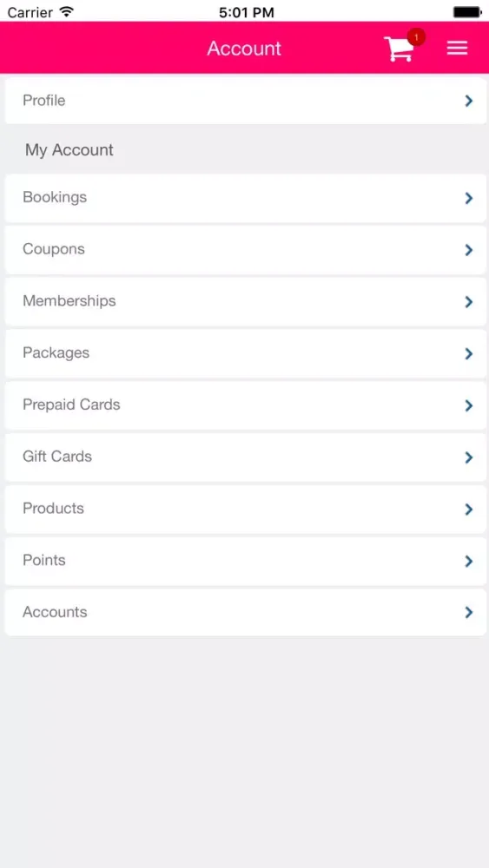
Task: Click the chevron arrow beside Gift Cards
Action: click(x=468, y=457)
